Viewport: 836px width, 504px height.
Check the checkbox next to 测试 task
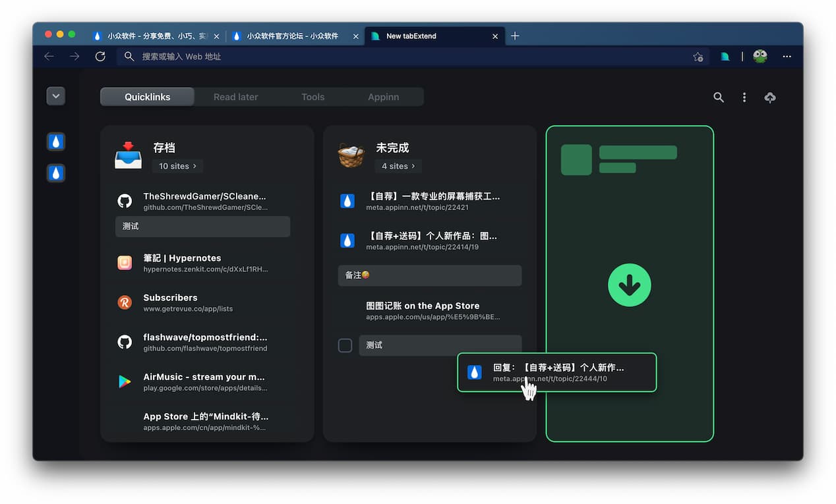[x=345, y=345]
